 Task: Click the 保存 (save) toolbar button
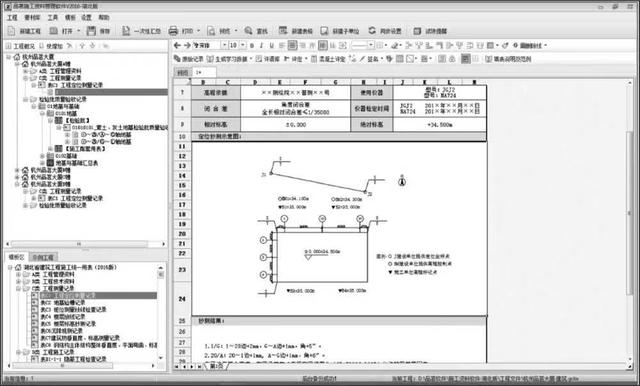coord(99,31)
